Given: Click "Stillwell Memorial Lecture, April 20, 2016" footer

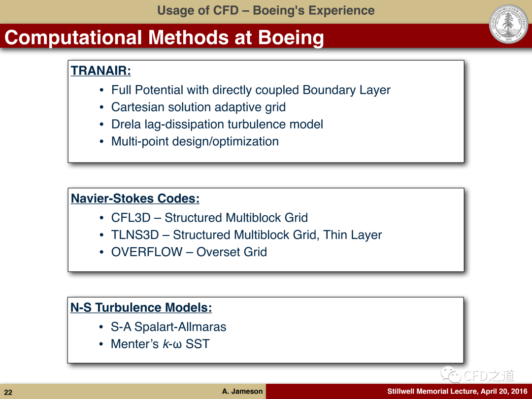Looking at the screenshot, I should pos(457,391).
